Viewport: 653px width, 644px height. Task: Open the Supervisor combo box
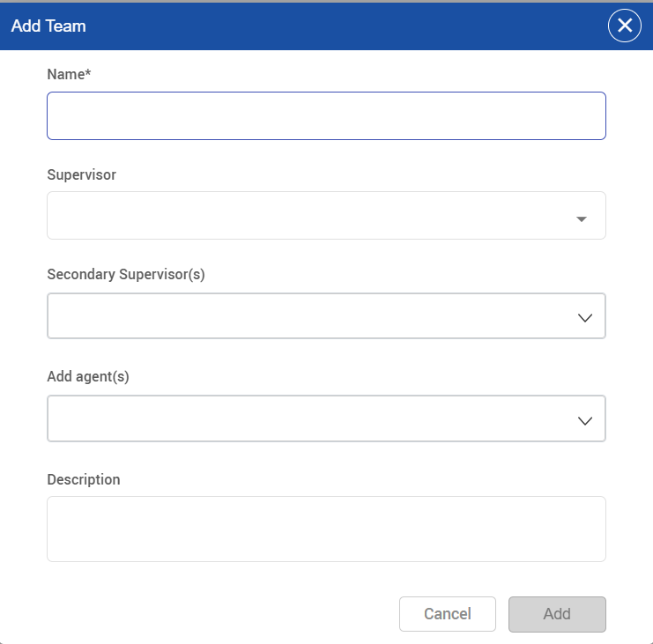308,216
